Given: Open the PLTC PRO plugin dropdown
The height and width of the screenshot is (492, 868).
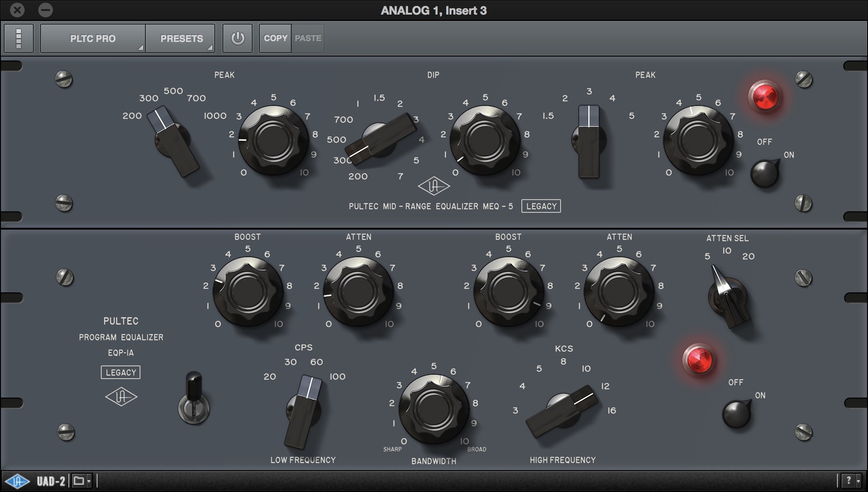Looking at the screenshot, I should 93,38.
